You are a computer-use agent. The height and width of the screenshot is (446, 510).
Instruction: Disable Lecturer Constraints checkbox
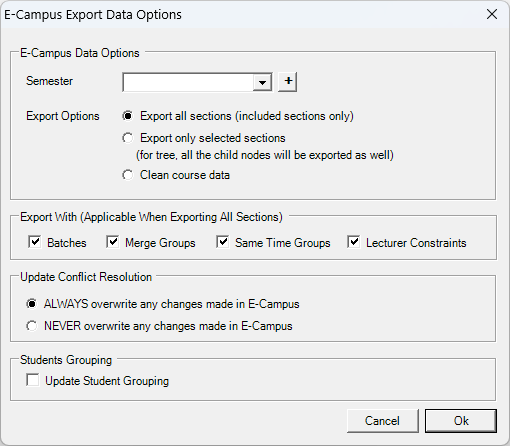click(x=353, y=242)
